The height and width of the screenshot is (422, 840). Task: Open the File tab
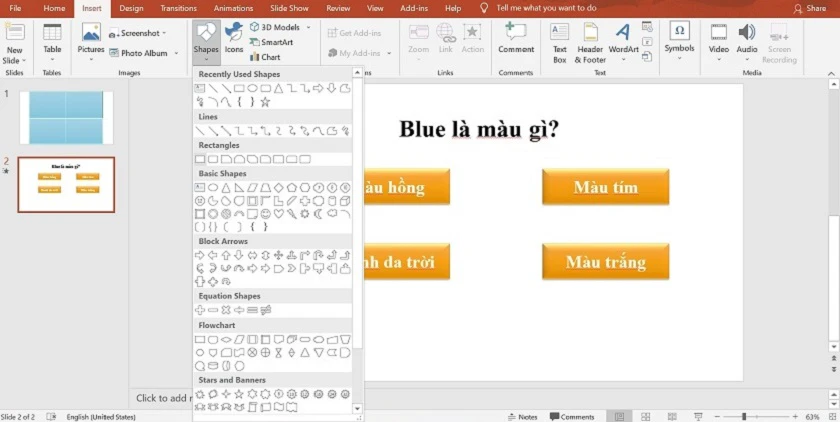(x=16, y=9)
